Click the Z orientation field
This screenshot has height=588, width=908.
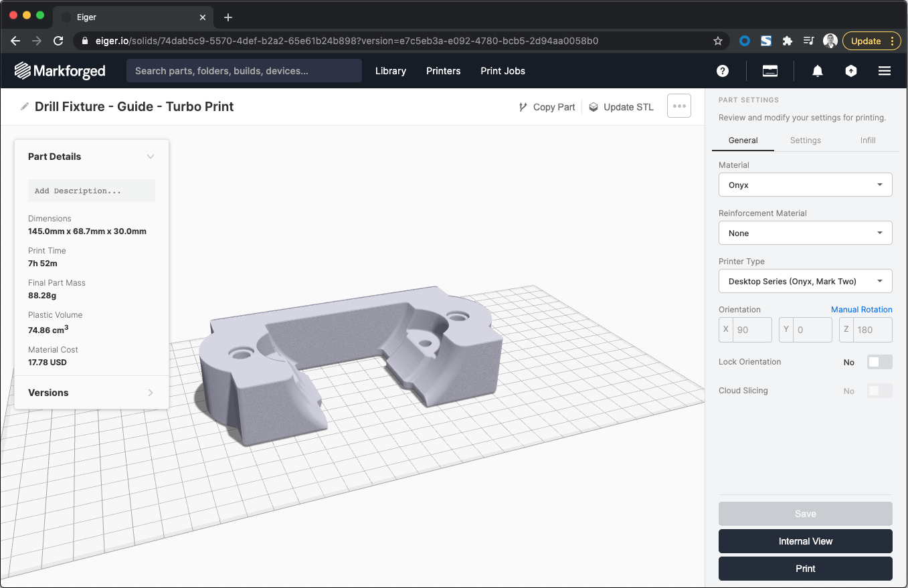pos(866,330)
